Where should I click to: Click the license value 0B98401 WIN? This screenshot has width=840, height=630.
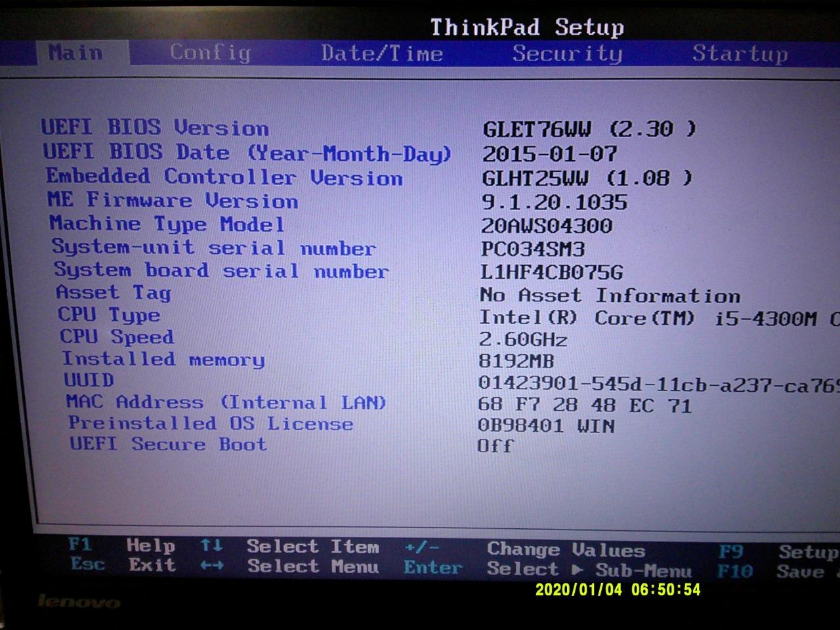(546, 426)
